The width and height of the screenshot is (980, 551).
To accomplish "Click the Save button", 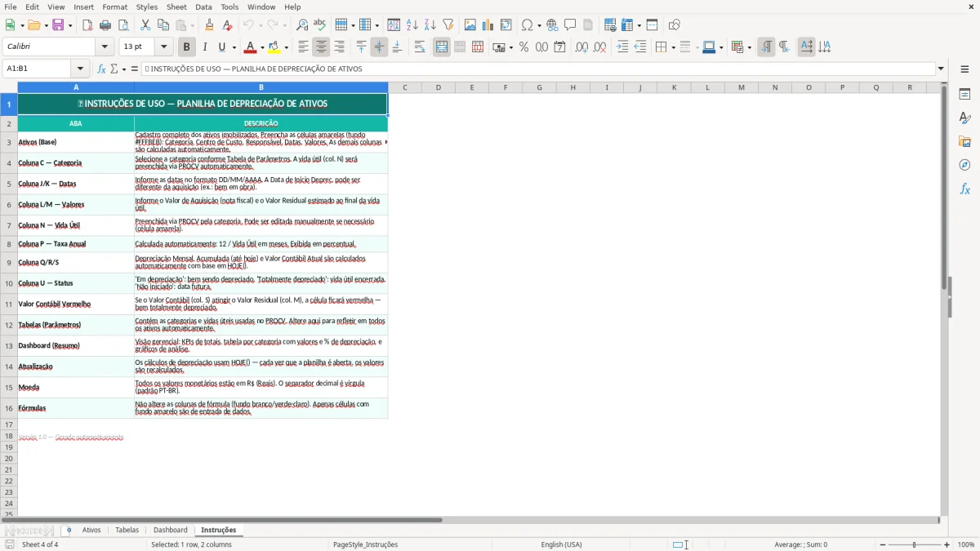I will point(57,24).
